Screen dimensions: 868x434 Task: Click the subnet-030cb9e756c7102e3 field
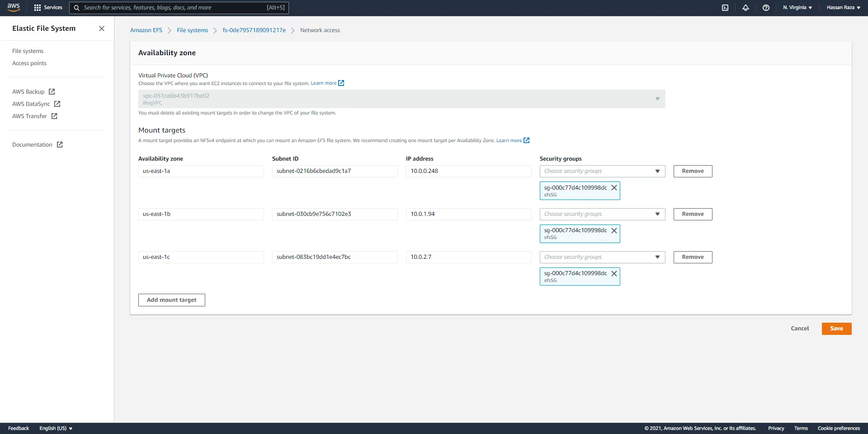coord(335,214)
